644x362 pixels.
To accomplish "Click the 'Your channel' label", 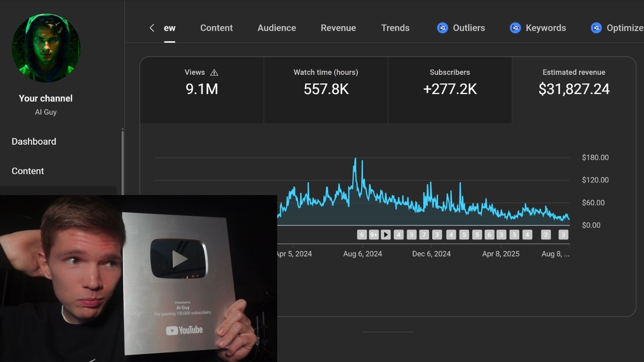I will coord(46,99).
